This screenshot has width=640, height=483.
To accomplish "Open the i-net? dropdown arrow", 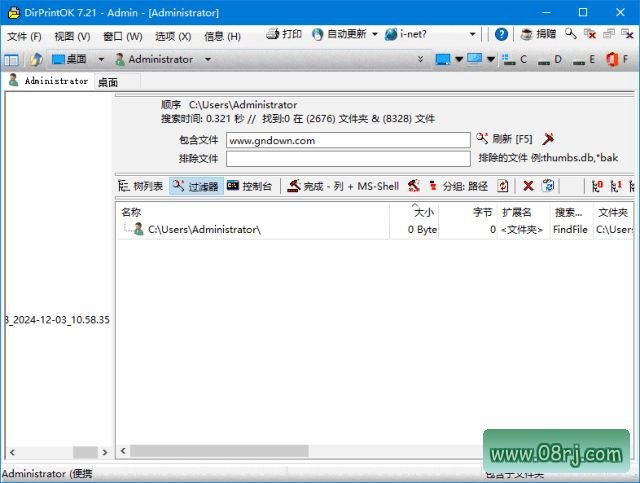I will click(x=472, y=34).
